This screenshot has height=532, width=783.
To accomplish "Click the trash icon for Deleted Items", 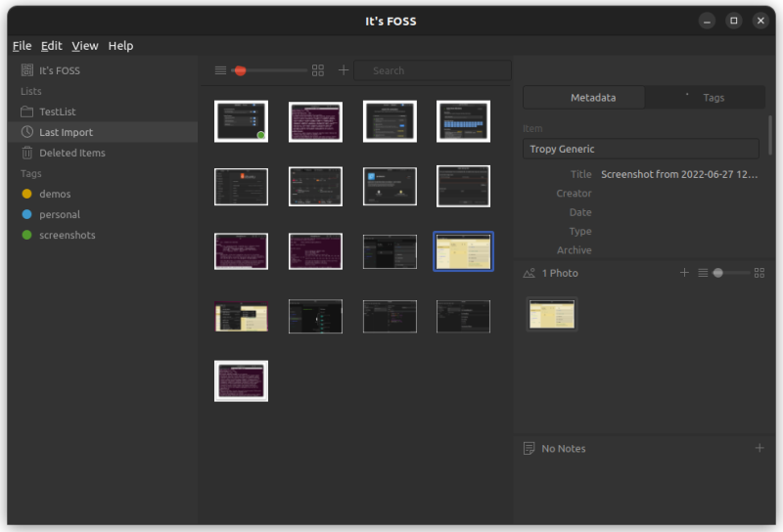I will click(x=27, y=153).
